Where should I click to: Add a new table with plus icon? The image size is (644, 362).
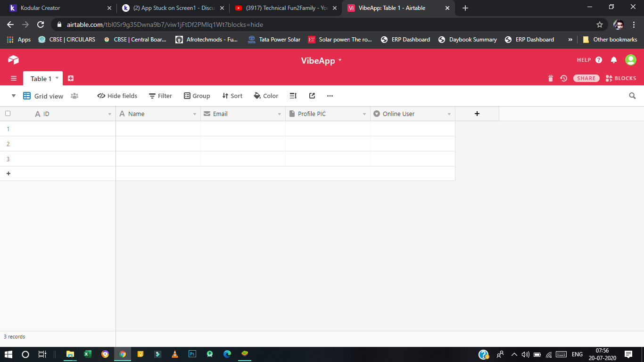(71, 78)
